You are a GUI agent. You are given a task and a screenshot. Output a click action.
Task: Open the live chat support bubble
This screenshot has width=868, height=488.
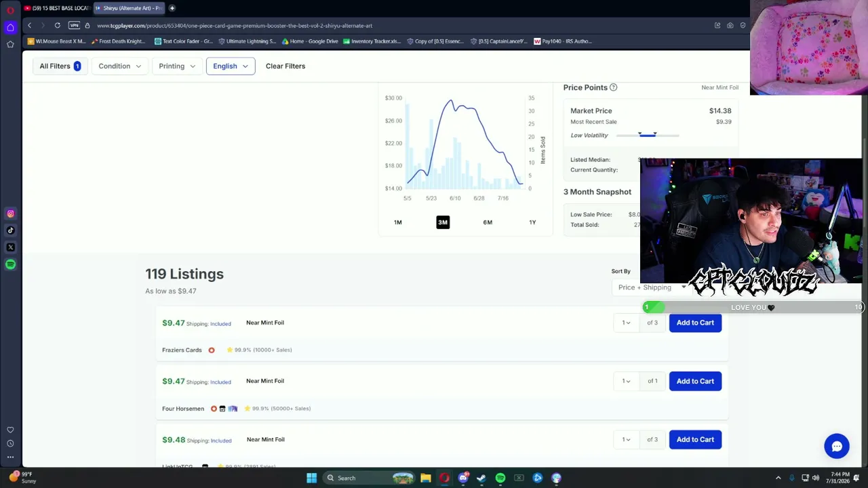pos(837,447)
